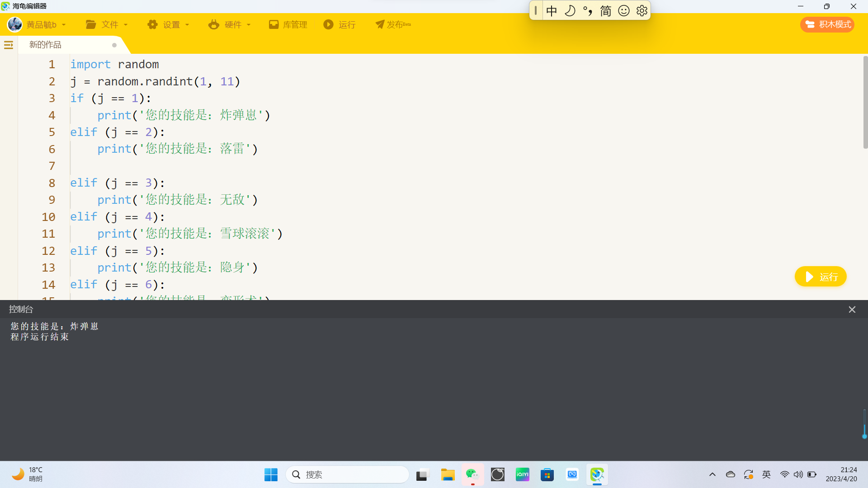Image resolution: width=868 pixels, height=488 pixels.
Task: Click line 9 print 无敌 statement
Action: point(178,200)
